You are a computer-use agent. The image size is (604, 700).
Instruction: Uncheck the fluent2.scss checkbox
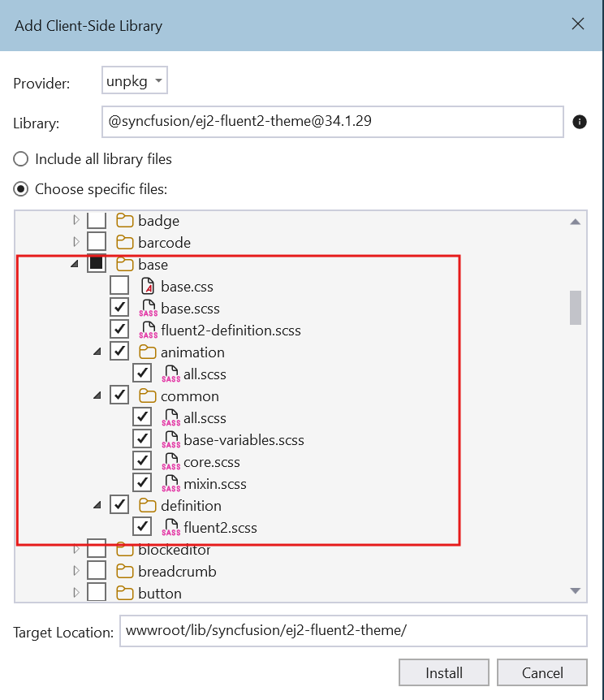[142, 526]
